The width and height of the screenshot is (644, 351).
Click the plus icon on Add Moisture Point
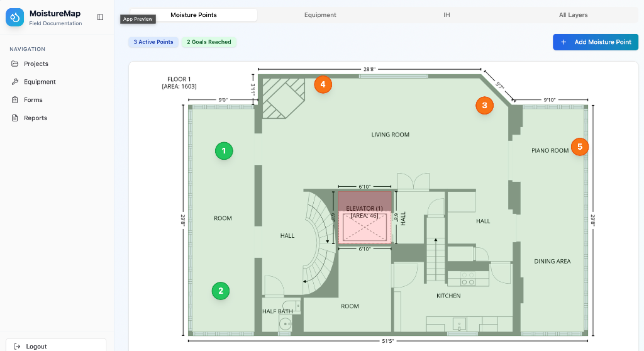[x=564, y=42]
